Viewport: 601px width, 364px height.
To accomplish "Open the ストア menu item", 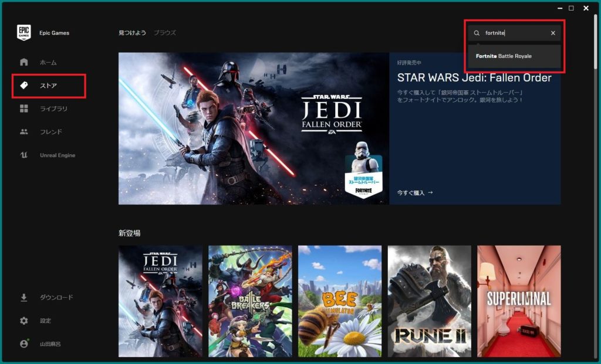I will coord(49,86).
